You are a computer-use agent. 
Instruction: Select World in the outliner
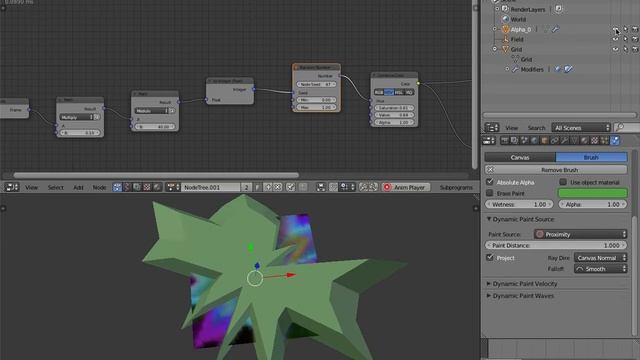coord(518,19)
